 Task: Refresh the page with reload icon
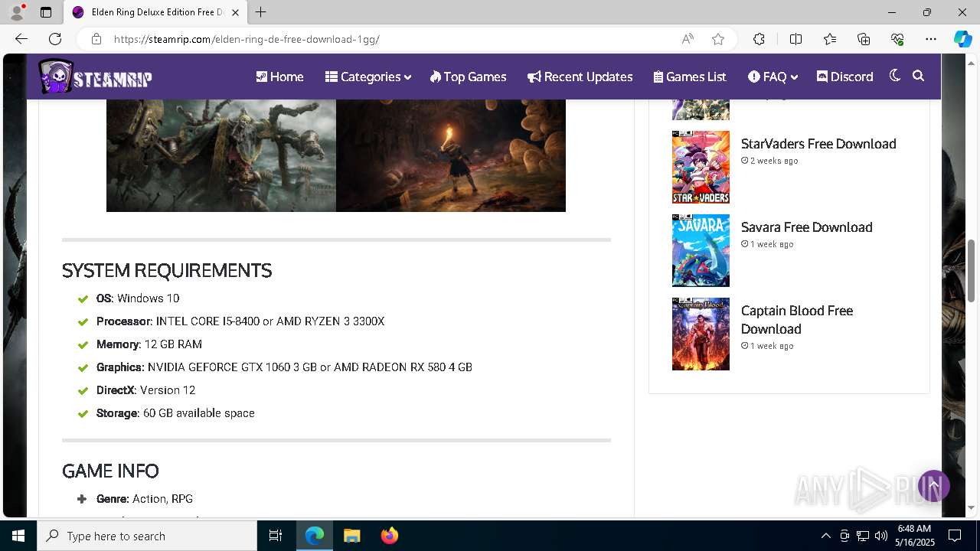(55, 39)
